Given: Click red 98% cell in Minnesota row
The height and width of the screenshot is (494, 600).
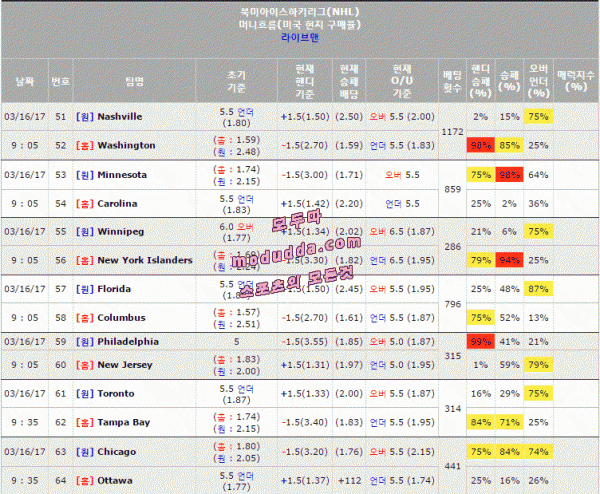Looking at the screenshot, I should click(509, 175).
